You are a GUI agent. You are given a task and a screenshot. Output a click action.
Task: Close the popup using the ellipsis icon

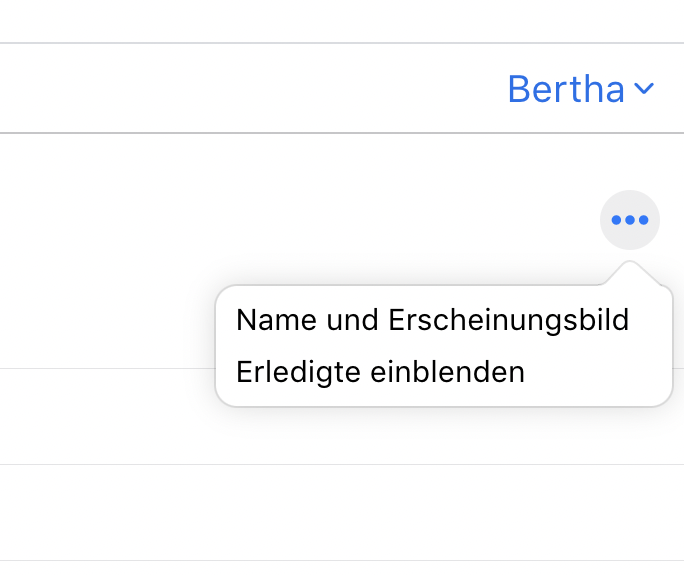[630, 220]
